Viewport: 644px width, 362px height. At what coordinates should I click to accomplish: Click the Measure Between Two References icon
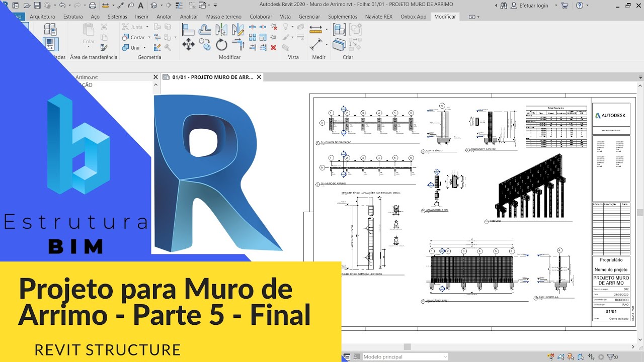[316, 45]
